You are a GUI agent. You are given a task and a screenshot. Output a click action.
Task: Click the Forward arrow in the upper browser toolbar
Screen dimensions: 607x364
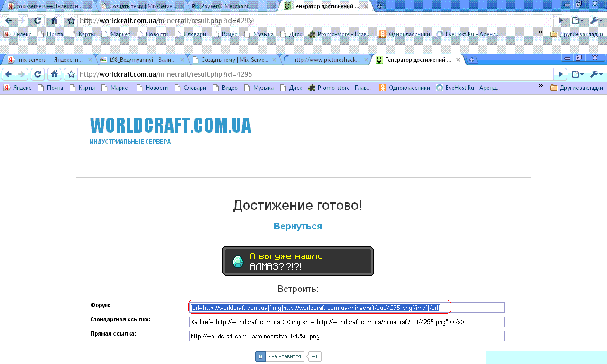(21, 21)
